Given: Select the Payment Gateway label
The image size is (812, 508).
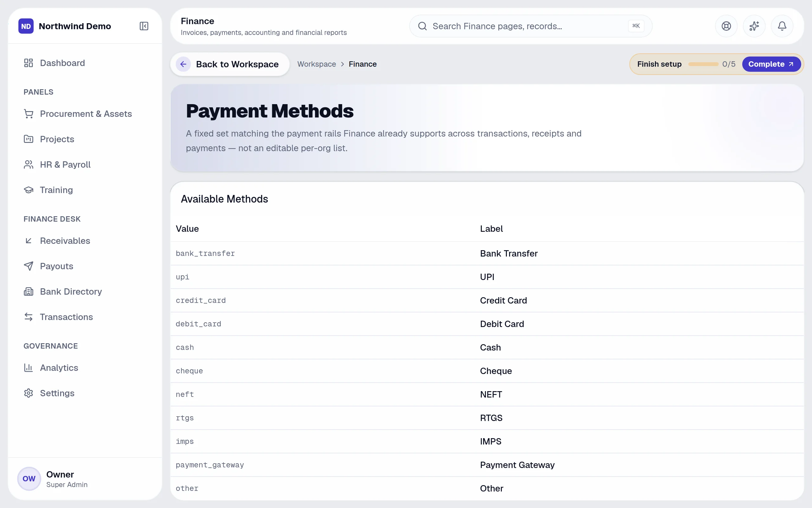Looking at the screenshot, I should (517, 465).
